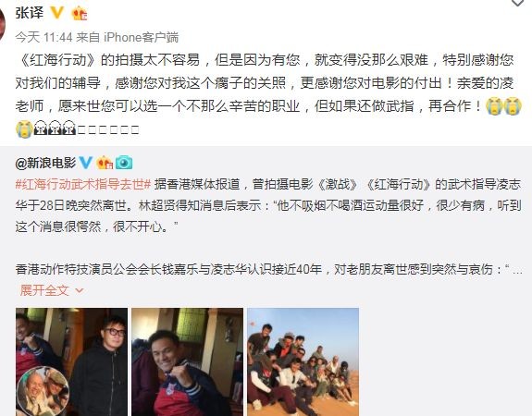This screenshot has height=416, width=532.
Task: Open the post options chevron at top right
Action: point(518,3)
